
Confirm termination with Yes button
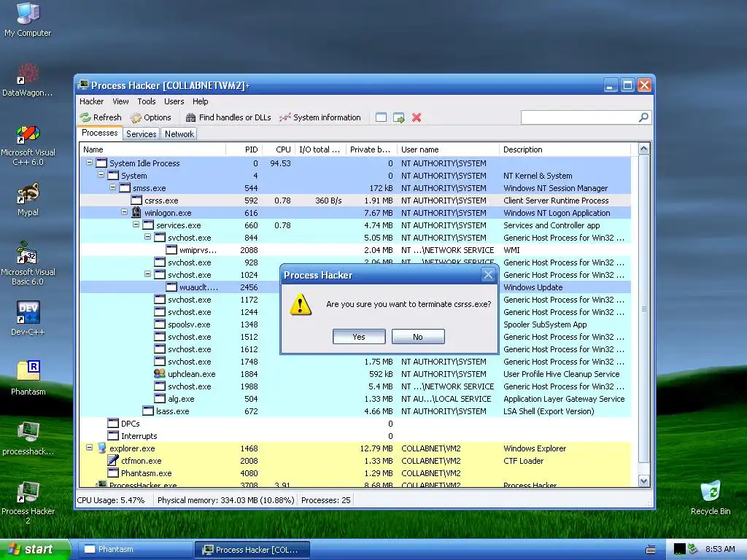359,337
